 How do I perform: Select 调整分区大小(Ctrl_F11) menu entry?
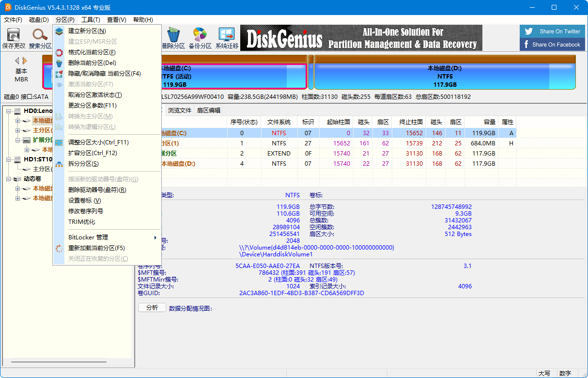coord(107,142)
